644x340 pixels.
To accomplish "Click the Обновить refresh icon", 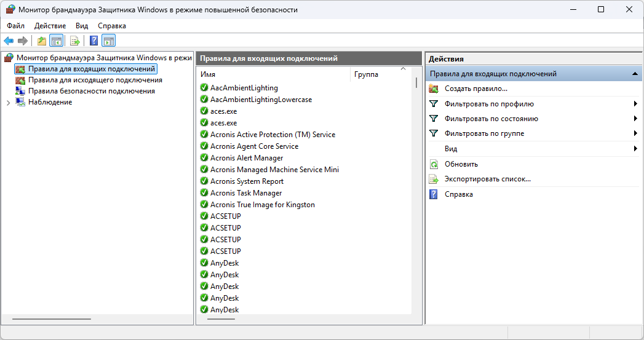I will pyautogui.click(x=434, y=164).
